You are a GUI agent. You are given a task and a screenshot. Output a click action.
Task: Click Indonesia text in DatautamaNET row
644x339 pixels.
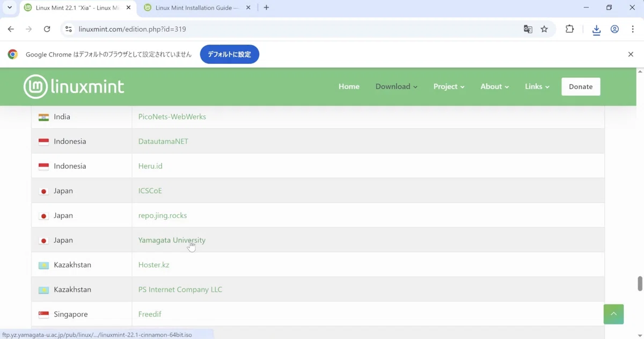70,141
